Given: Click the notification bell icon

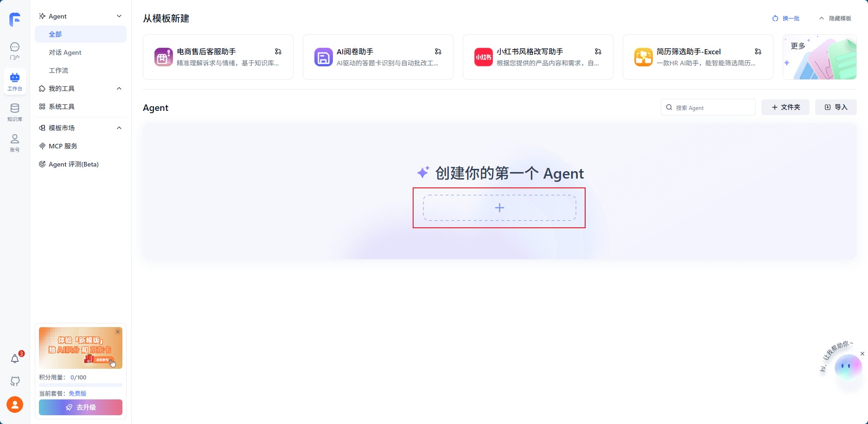Looking at the screenshot, I should point(15,359).
